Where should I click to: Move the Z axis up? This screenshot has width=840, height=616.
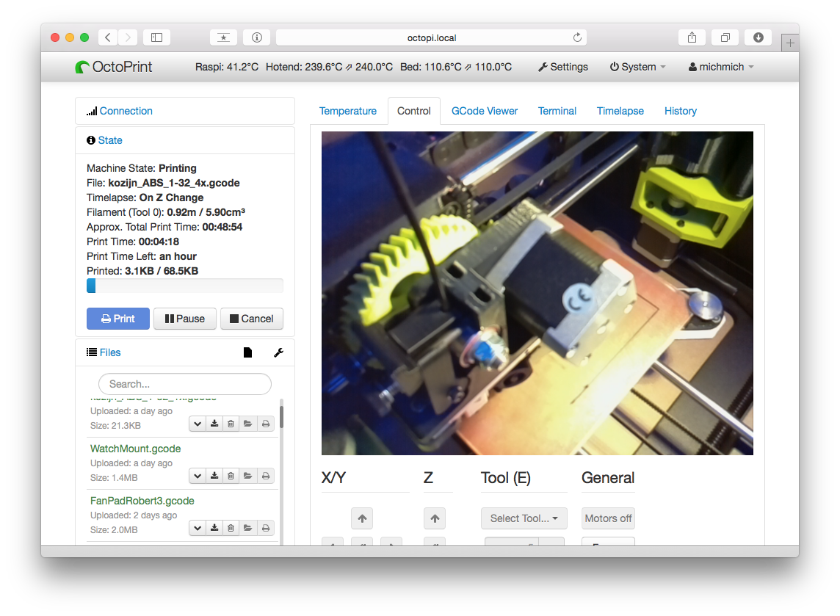coord(434,518)
